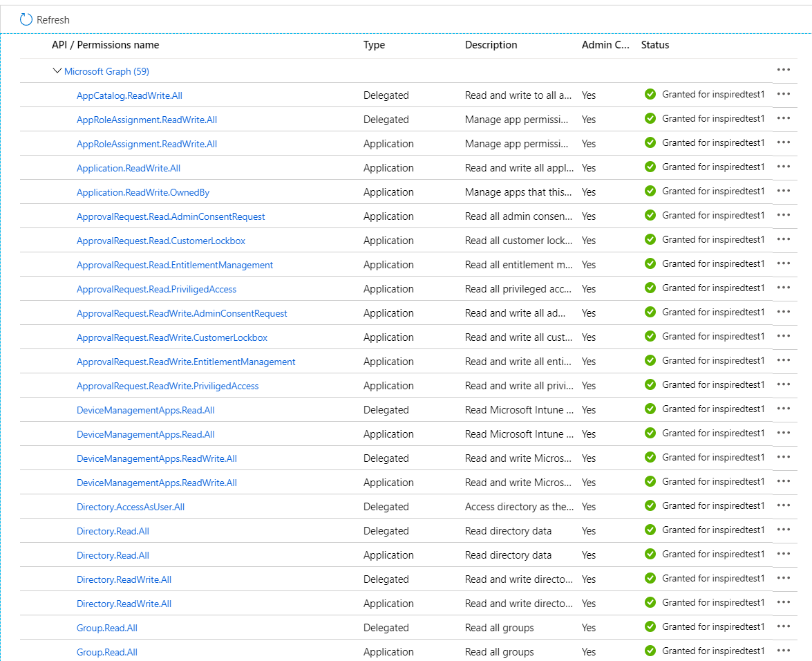Open ellipsis menu for Microsoft Graph group row
The width and height of the screenshot is (812, 661).
pos(783,70)
